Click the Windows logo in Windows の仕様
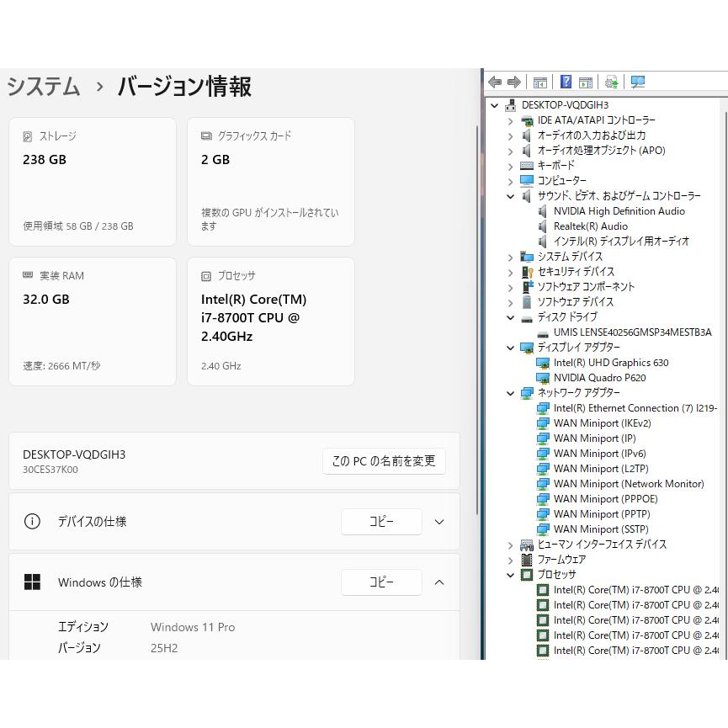 click(32, 582)
